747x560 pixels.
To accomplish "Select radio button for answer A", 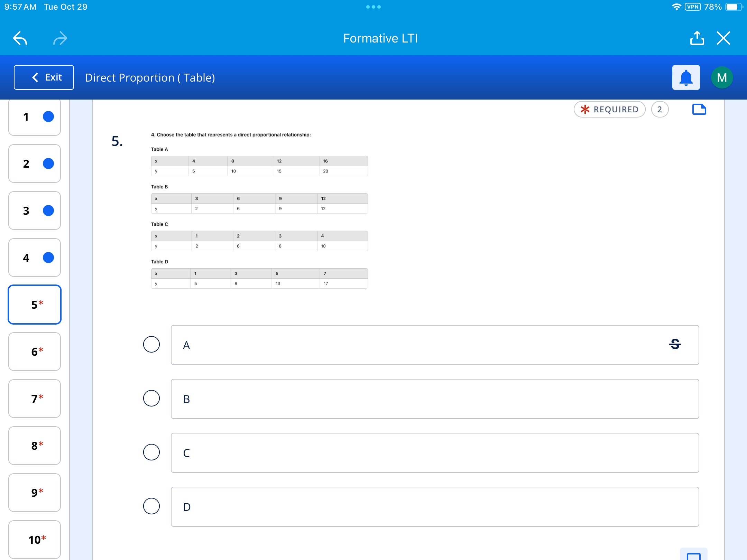I will click(x=151, y=344).
